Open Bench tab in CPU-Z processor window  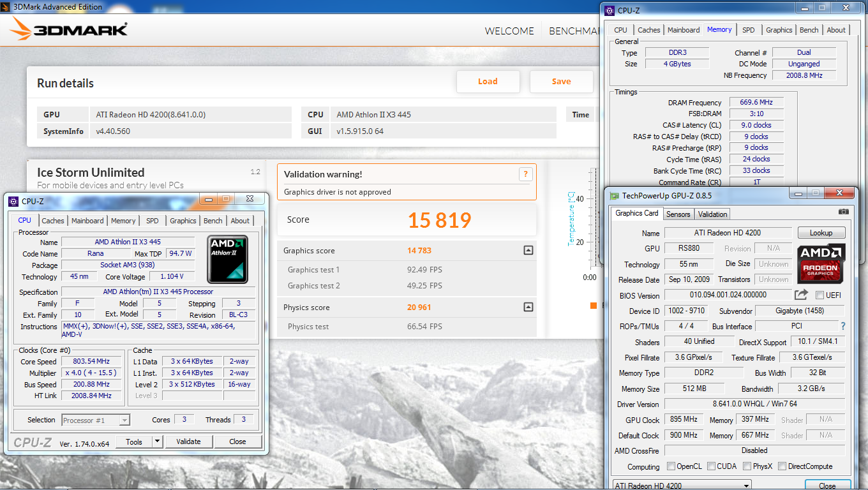[x=213, y=221]
